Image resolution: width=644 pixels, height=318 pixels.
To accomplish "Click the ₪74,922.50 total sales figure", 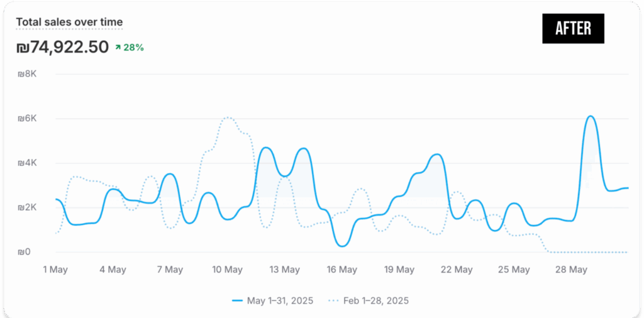I will tap(62, 47).
